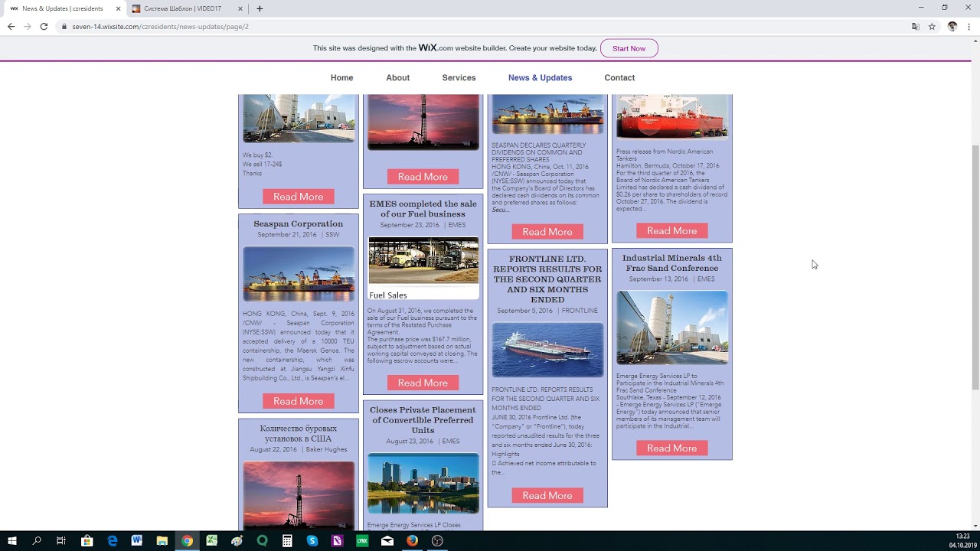Click the SSW category label

click(x=332, y=235)
